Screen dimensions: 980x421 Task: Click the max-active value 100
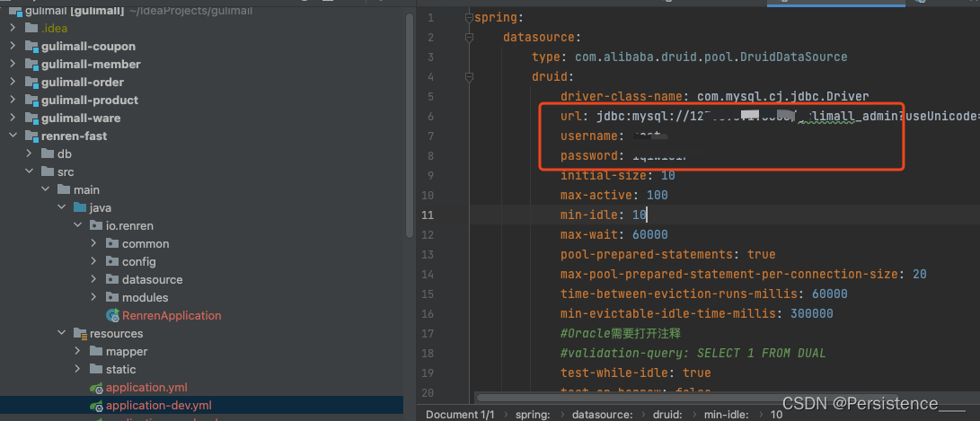tap(657, 195)
